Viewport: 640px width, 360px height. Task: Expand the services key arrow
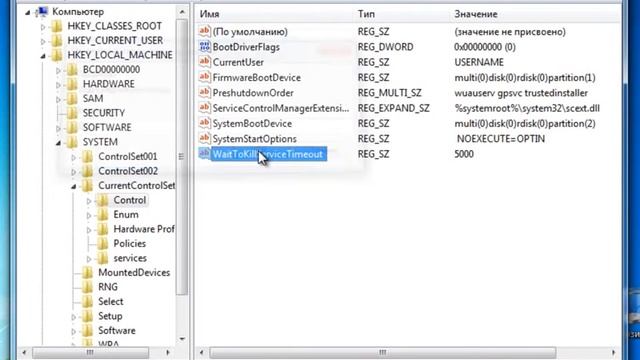click(x=89, y=259)
